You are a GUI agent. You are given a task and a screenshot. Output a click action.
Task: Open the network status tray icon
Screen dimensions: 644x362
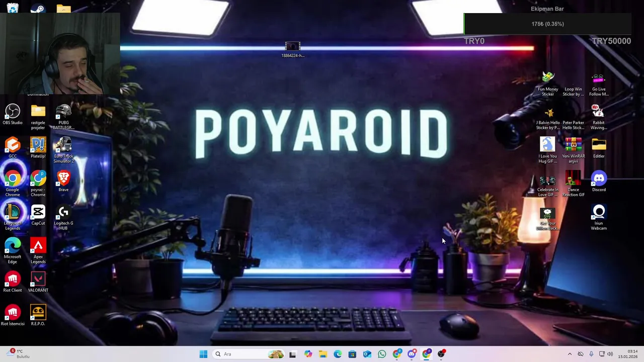pyautogui.click(x=602, y=354)
